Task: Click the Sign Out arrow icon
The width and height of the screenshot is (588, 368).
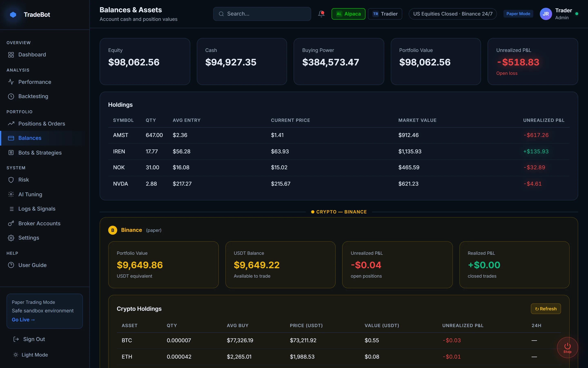Action: pyautogui.click(x=16, y=339)
